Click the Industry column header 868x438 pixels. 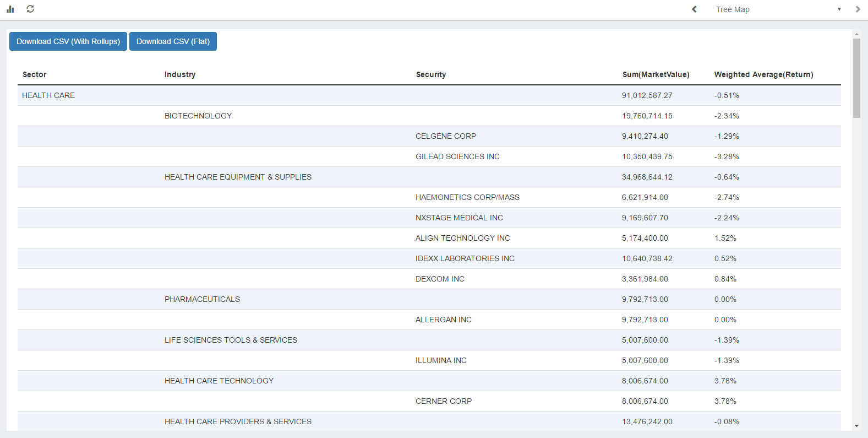pos(180,74)
